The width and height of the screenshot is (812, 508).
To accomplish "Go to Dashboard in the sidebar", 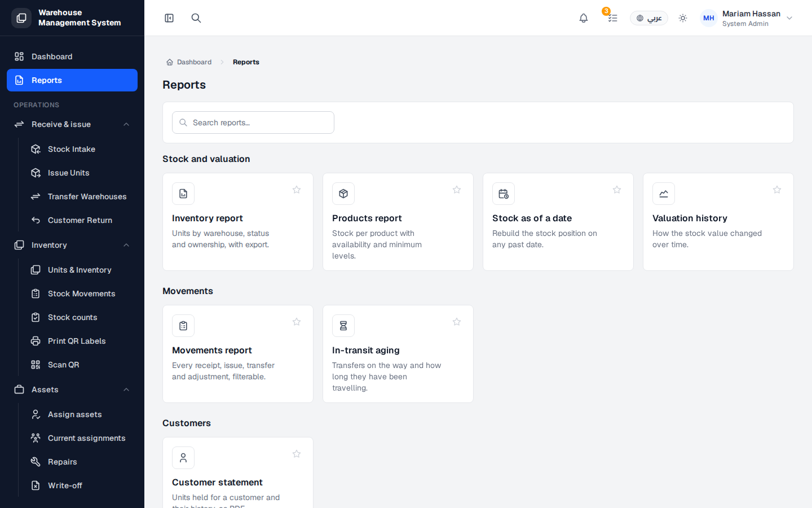I will click(x=72, y=56).
